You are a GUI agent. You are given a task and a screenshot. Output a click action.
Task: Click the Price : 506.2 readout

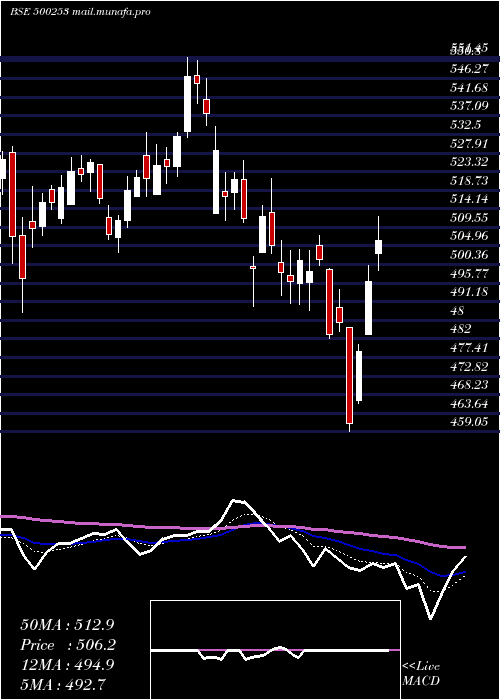pos(68,645)
